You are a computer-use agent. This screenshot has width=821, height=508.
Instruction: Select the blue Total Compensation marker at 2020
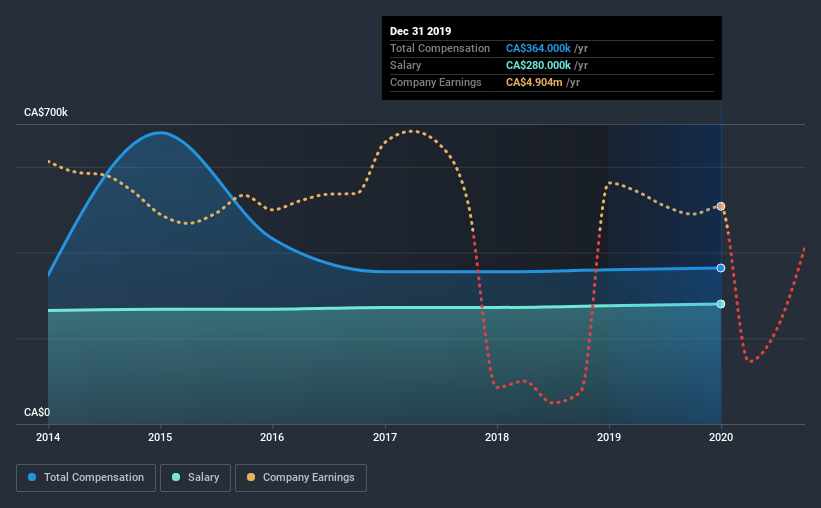[720, 268]
